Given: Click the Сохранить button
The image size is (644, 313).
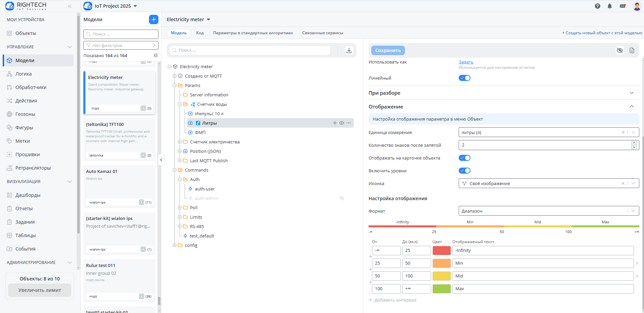Looking at the screenshot, I should point(388,50).
